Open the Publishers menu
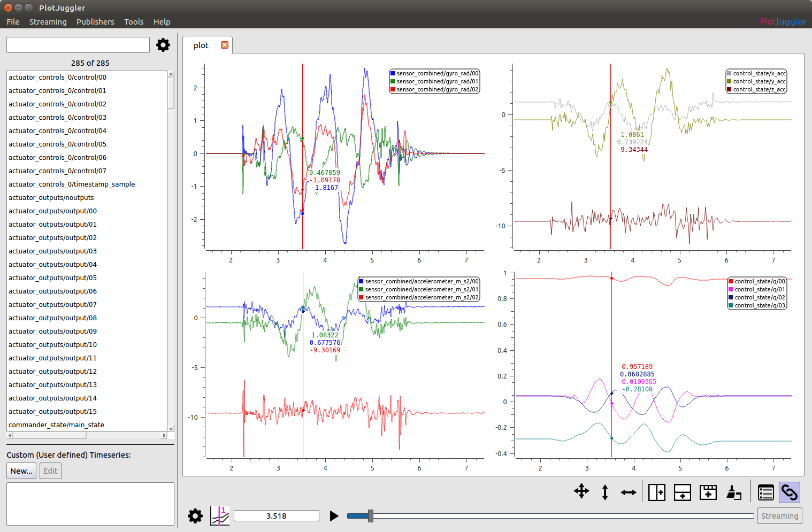 tap(95, 22)
